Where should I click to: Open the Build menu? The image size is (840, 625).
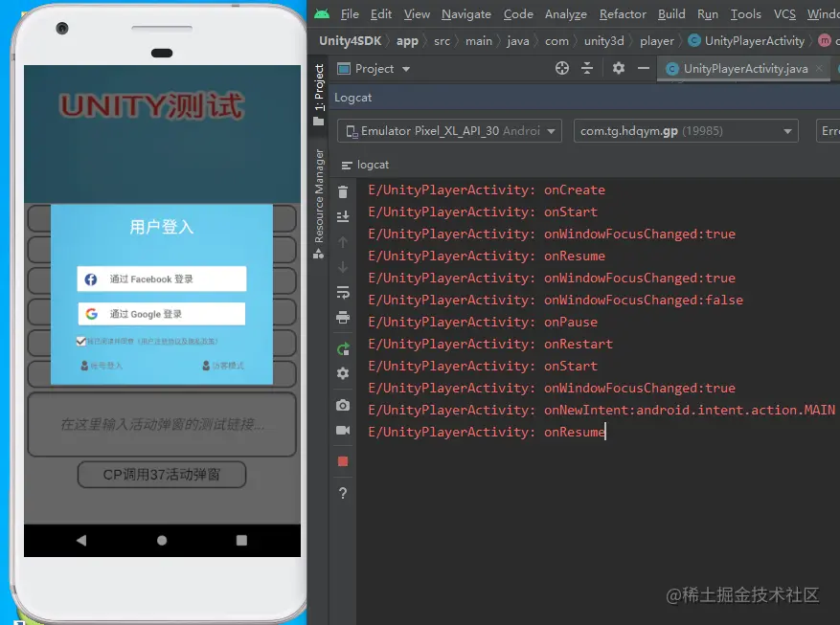[671, 14]
